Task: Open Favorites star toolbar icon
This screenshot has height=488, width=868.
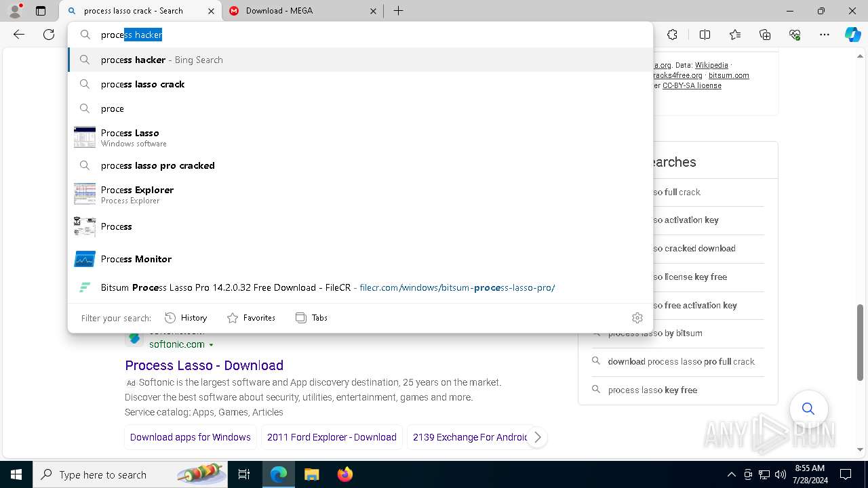Action: coord(735,35)
